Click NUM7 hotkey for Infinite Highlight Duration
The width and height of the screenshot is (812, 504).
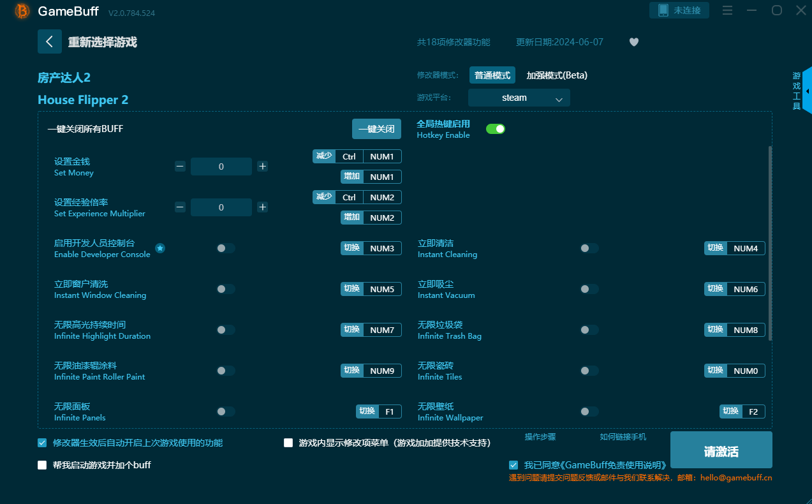click(x=382, y=330)
